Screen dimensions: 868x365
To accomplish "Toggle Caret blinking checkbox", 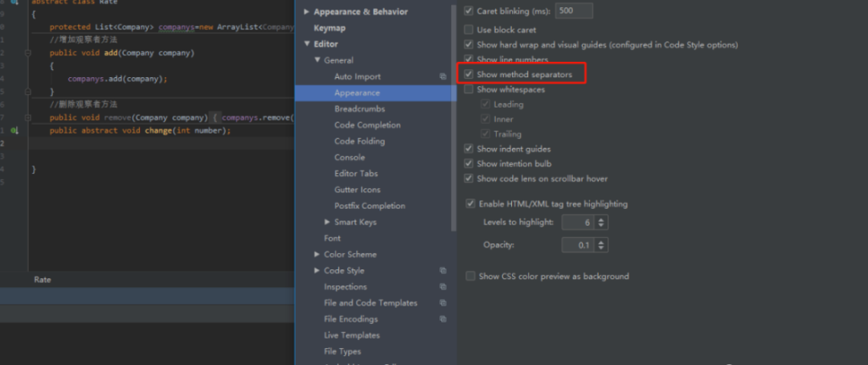I will [x=469, y=11].
